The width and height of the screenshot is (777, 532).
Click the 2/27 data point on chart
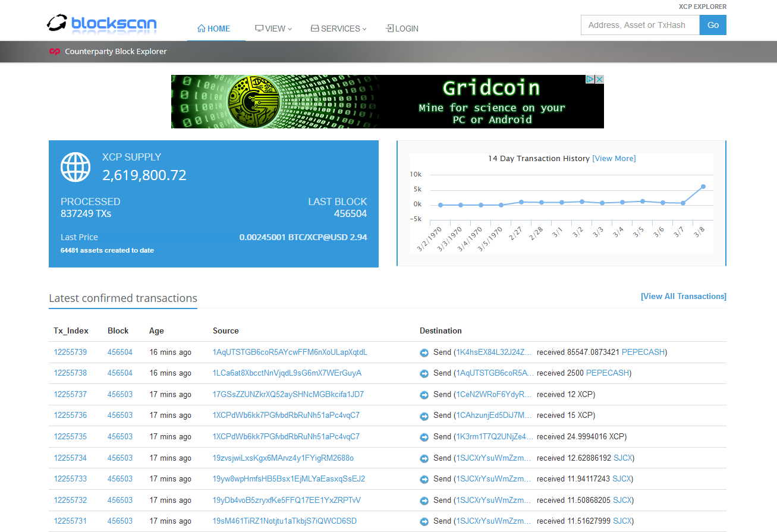tap(521, 202)
